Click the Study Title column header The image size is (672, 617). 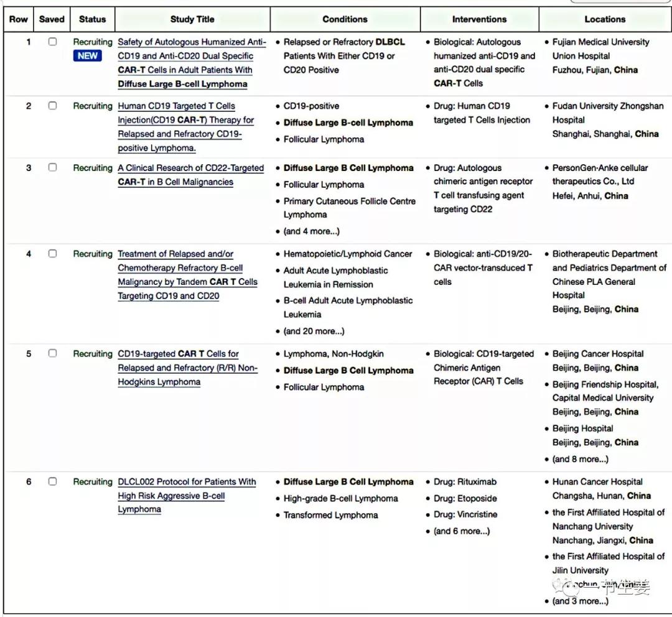coord(192,19)
